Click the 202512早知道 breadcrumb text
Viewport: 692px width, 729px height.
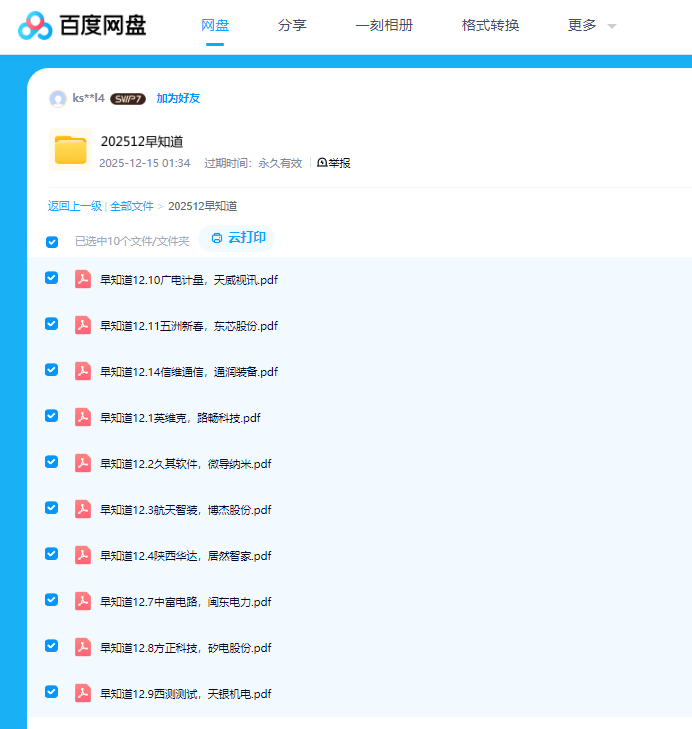(x=203, y=206)
